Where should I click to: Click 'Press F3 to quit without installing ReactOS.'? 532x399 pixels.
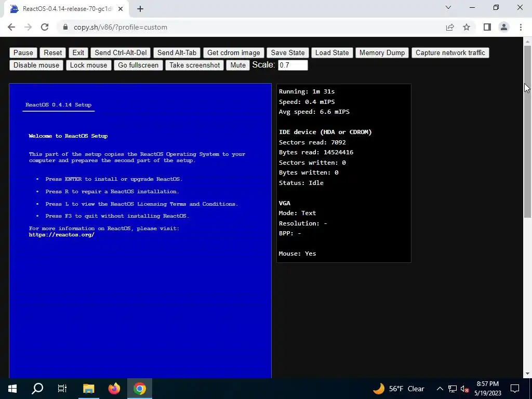[117, 216]
